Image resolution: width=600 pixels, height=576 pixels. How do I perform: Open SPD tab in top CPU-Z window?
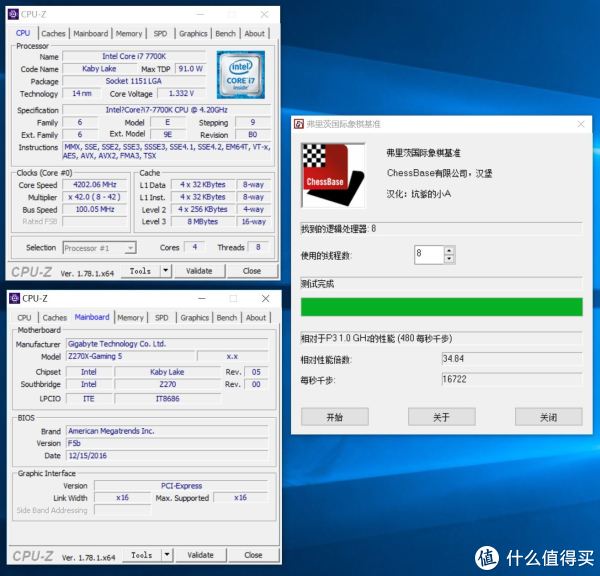click(160, 34)
